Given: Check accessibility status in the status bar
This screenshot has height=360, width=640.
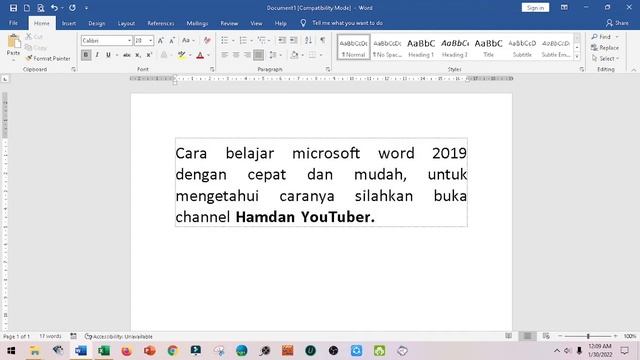Looking at the screenshot, I should pos(119,337).
